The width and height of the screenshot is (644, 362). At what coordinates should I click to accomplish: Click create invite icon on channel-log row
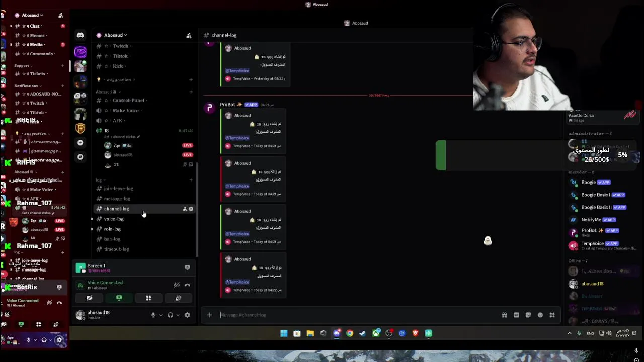[185, 209]
